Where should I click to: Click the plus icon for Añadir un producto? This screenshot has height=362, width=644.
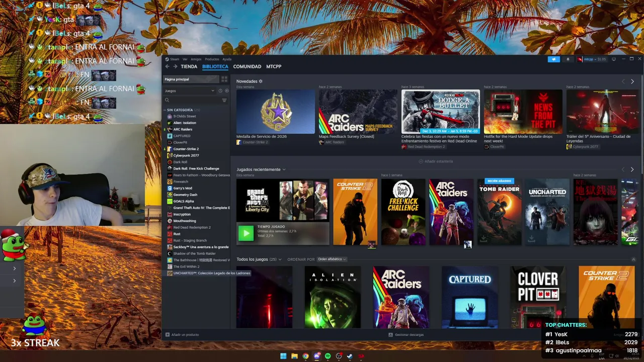pos(168,334)
